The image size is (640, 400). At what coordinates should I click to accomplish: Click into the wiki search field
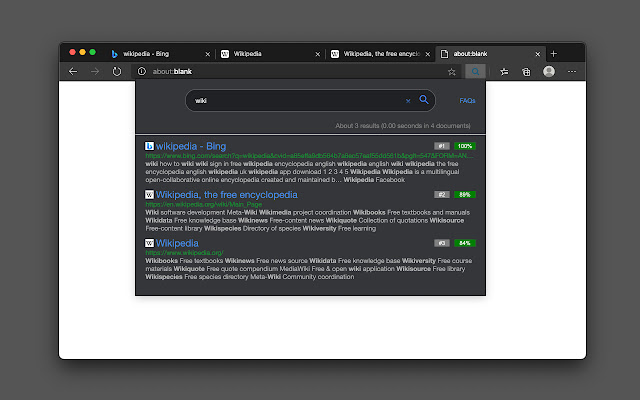click(300, 100)
